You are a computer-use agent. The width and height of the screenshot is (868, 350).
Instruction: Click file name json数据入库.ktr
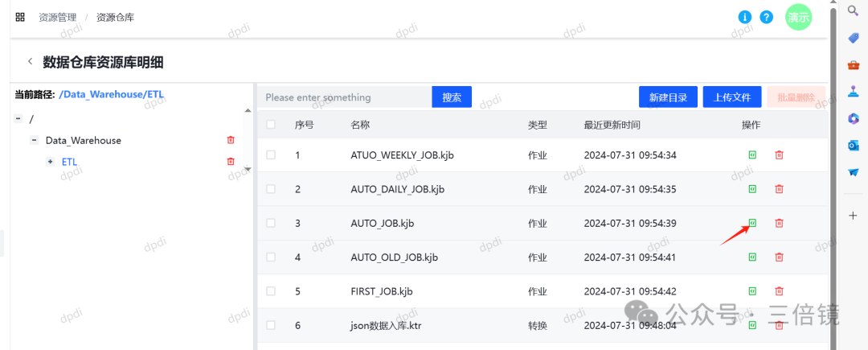point(387,326)
